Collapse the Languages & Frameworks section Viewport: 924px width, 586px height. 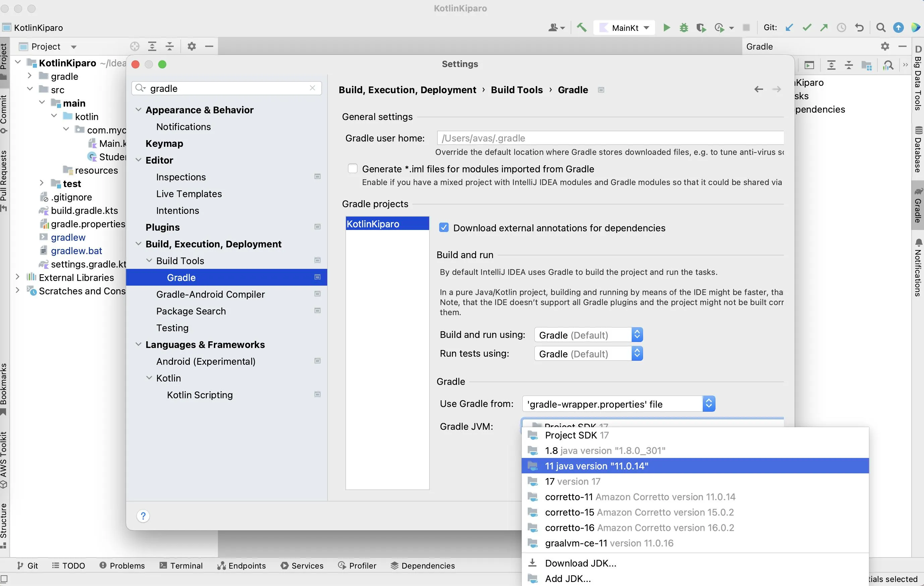(x=138, y=345)
